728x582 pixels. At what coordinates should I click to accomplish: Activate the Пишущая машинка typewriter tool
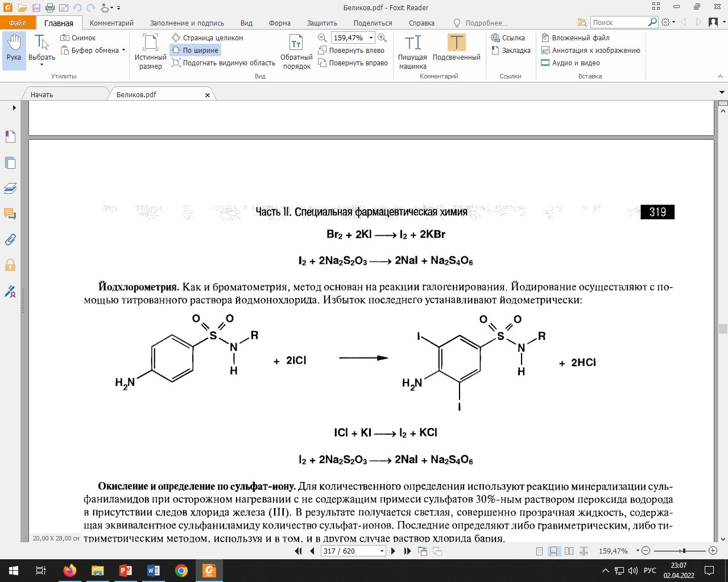click(412, 51)
